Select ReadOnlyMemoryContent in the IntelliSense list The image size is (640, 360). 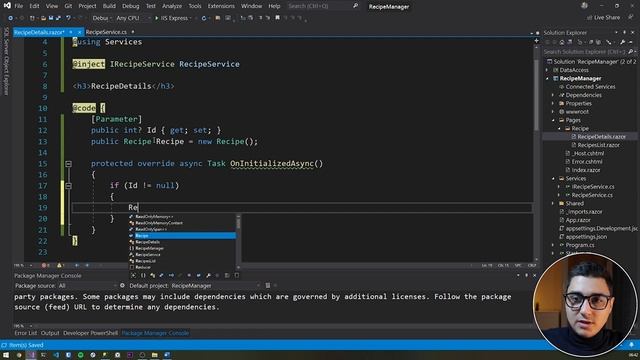click(x=182, y=223)
